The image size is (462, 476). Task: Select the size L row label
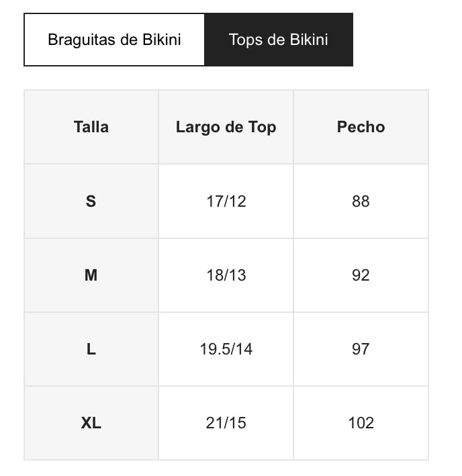91,348
